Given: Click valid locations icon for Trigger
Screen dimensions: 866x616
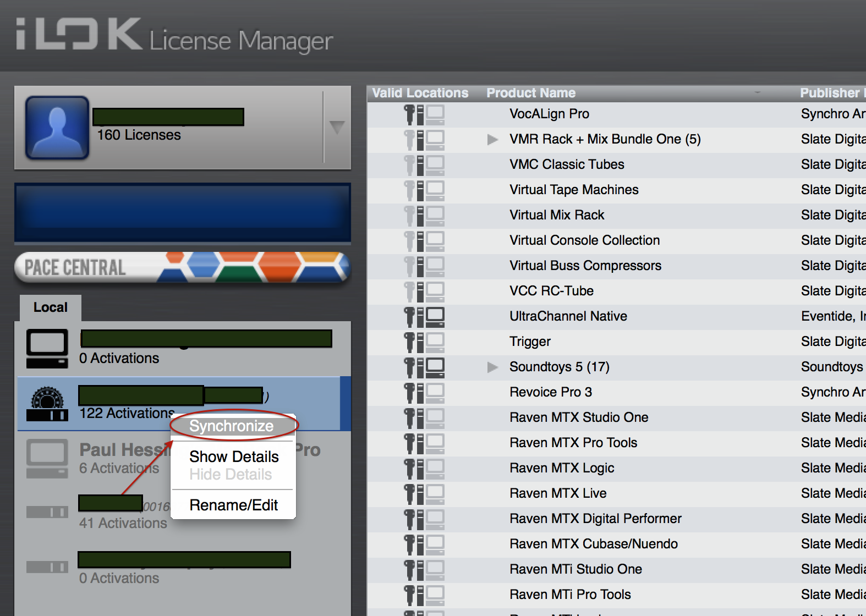Looking at the screenshot, I should point(424,342).
